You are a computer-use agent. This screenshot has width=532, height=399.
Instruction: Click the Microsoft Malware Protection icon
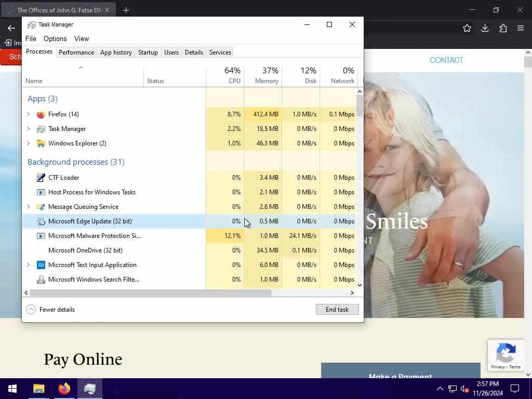[x=41, y=236]
